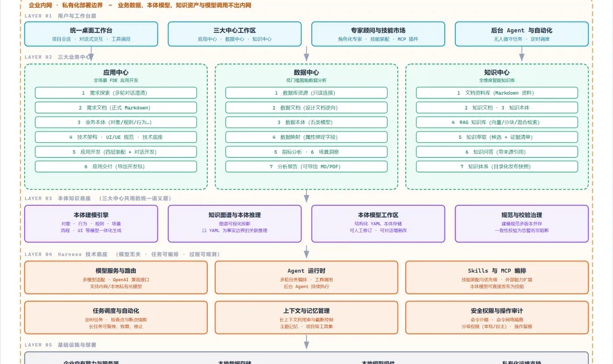This screenshot has height=364, width=613.
Task: Select row 1 数据库资源 (只读连接)
Action: 306,93
